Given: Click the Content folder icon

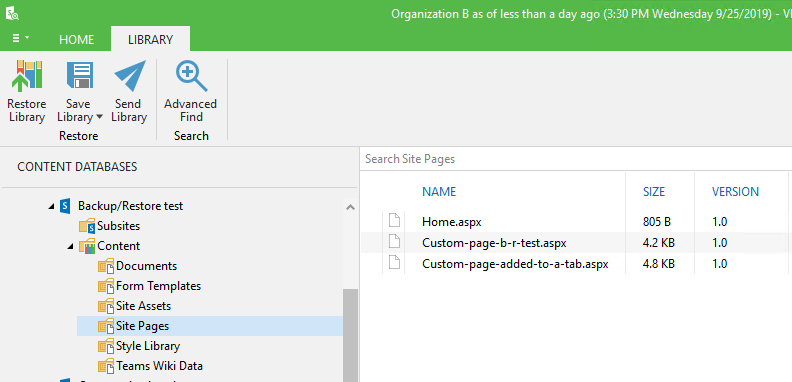Looking at the screenshot, I should [87, 246].
